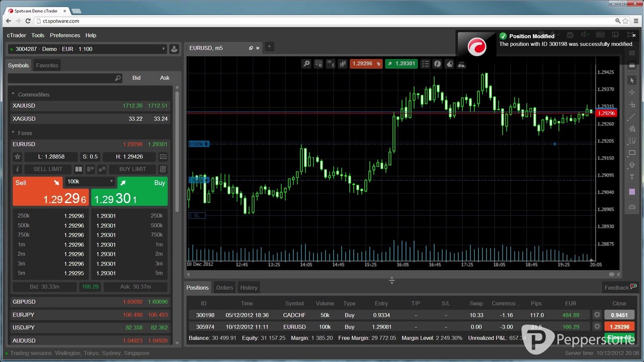This screenshot has width=644, height=362.
Task: Switch to the Symbols tab
Action: click(19, 65)
